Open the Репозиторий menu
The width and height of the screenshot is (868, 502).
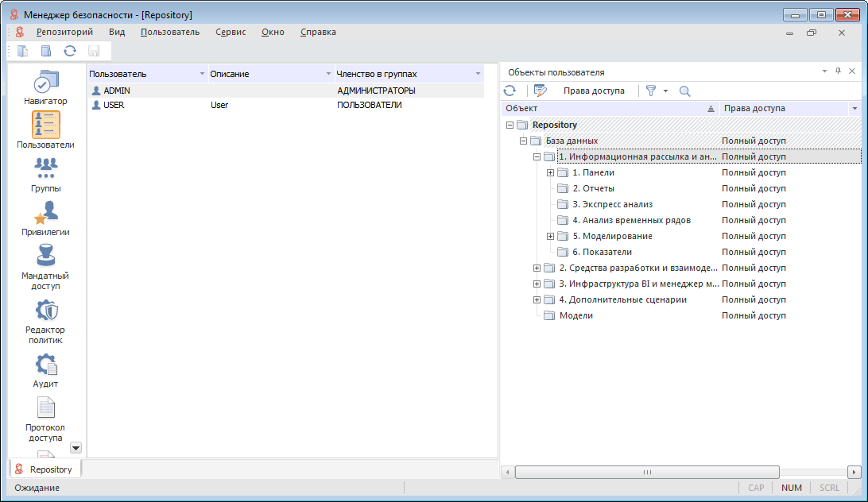pos(64,32)
